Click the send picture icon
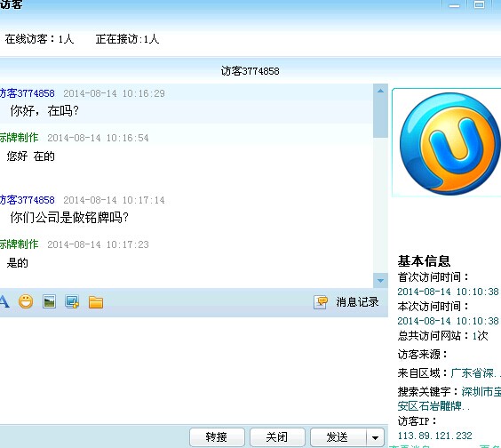This screenshot has width=501, height=448. (x=49, y=301)
